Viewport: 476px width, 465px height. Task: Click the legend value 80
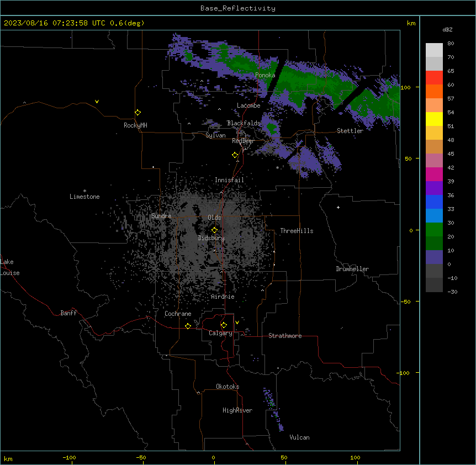pos(451,44)
